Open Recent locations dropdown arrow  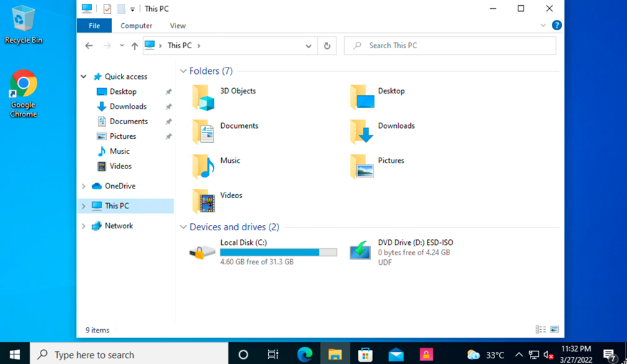tap(122, 46)
